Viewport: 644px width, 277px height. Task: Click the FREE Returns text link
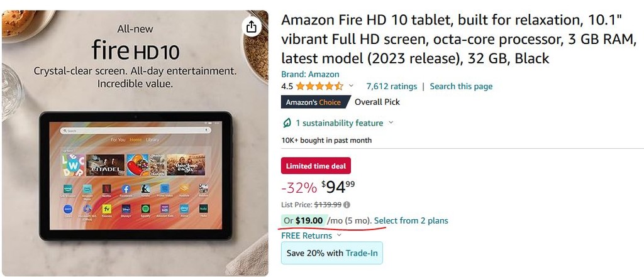[x=306, y=236]
